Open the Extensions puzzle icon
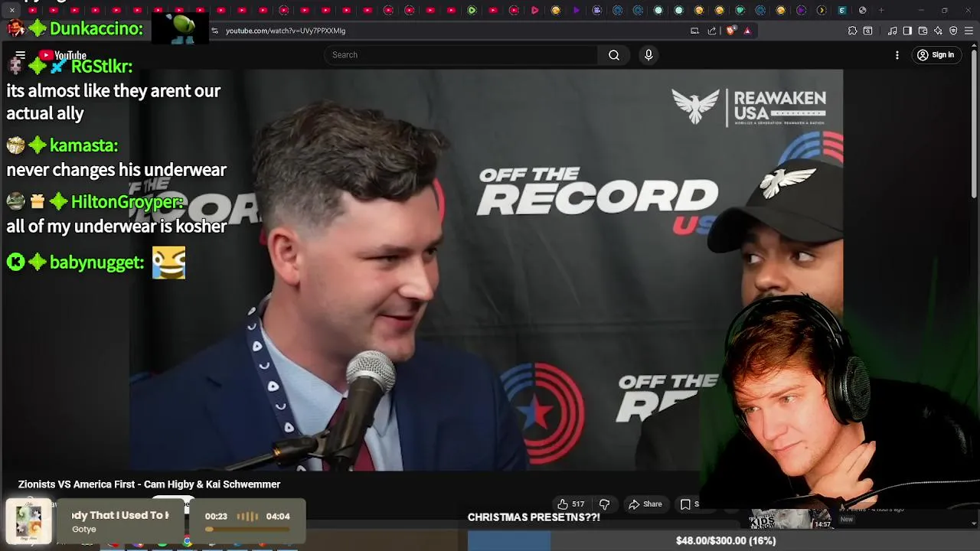The image size is (980, 551). click(x=852, y=31)
